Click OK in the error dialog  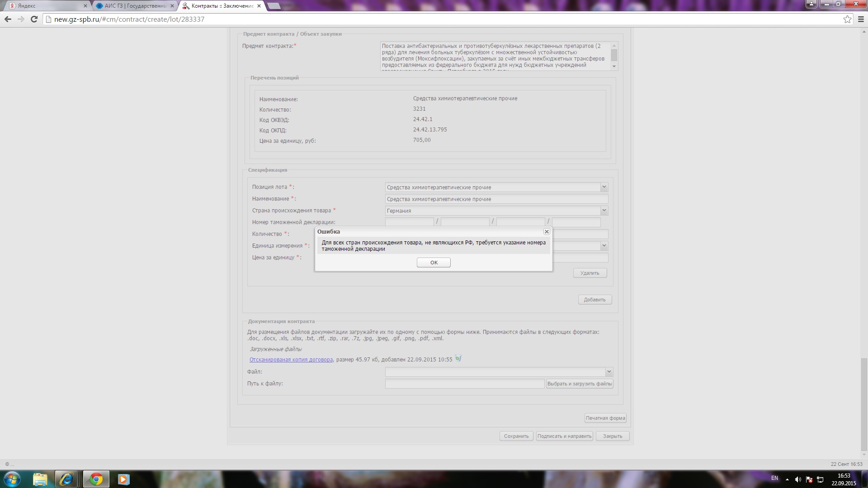pos(433,263)
